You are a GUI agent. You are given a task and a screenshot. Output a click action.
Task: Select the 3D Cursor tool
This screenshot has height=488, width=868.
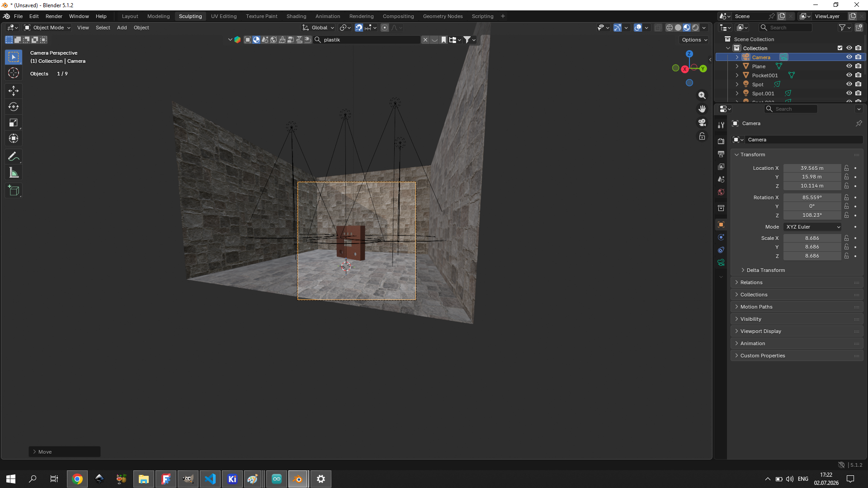pyautogui.click(x=14, y=73)
